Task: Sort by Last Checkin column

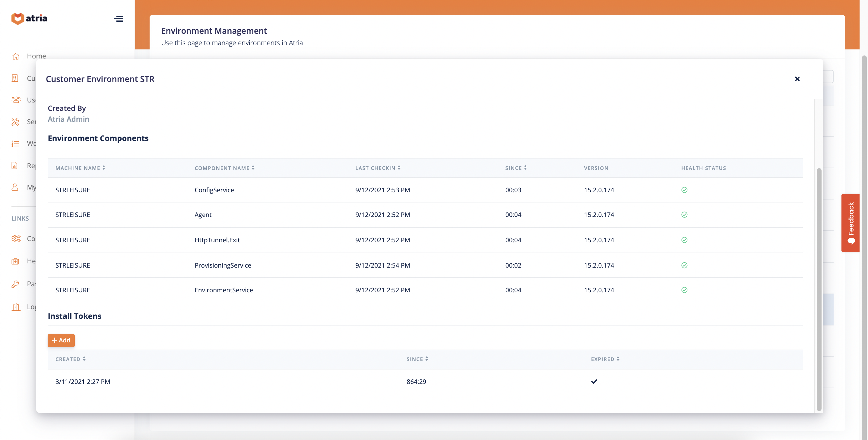Action: [x=378, y=168]
